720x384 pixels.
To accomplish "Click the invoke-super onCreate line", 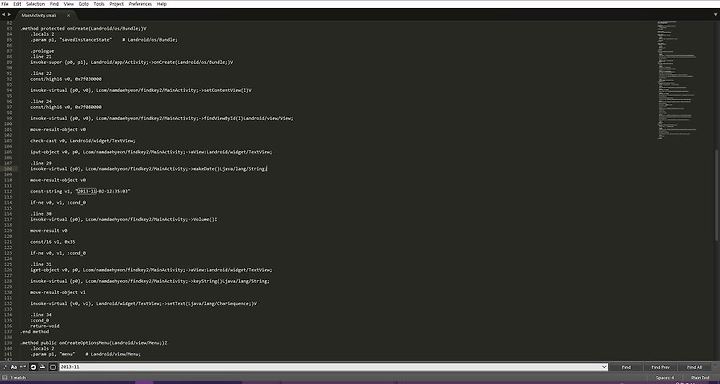I will pyautogui.click(x=132, y=62).
